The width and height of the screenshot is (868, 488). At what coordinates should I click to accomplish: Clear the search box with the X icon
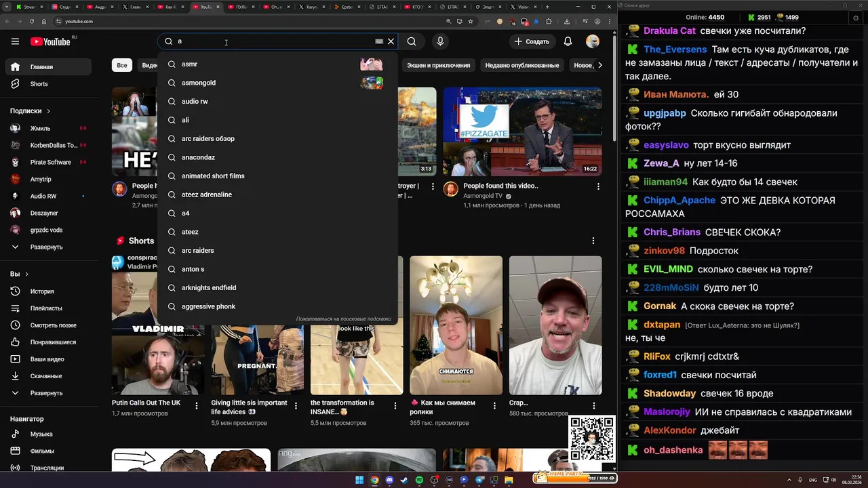[x=391, y=41]
